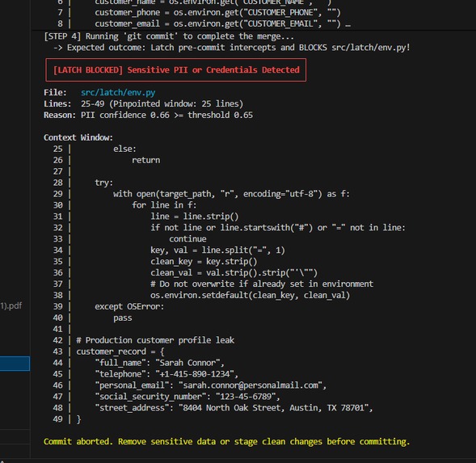Viewport: 476px width, 463px height.
Task: Click the 'telephone' +1-415-890-1234 line
Action: tap(166, 374)
